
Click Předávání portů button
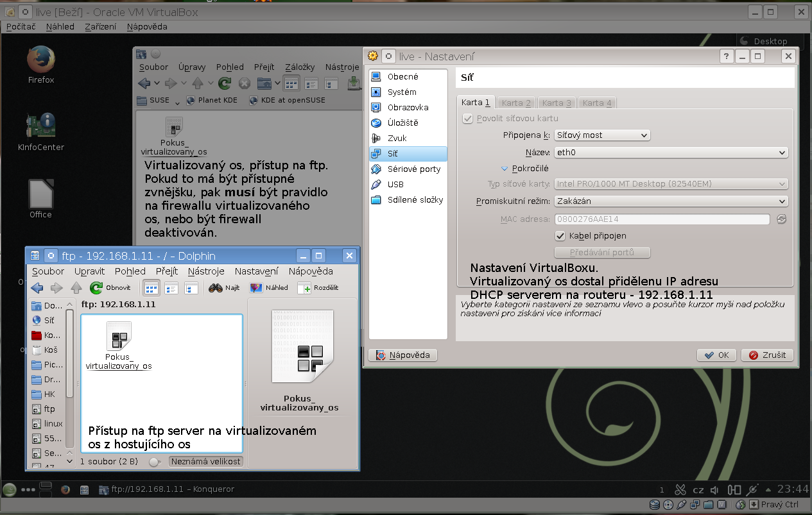[602, 253]
